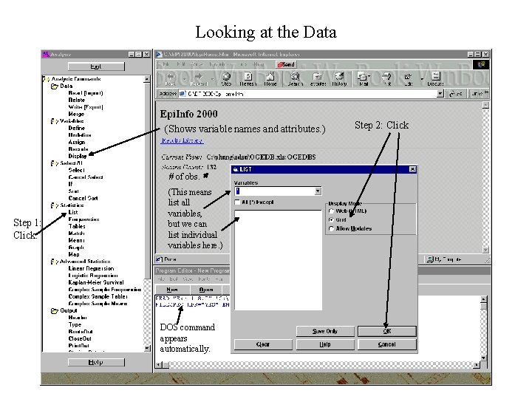Click the Search icon in browser toolbar
Image resolution: width=532 pixels, height=399 pixels.
[x=295, y=79]
